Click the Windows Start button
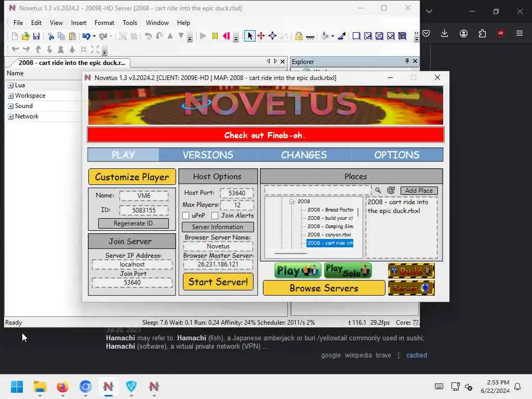This screenshot has height=399, width=532. pyautogui.click(x=17, y=387)
